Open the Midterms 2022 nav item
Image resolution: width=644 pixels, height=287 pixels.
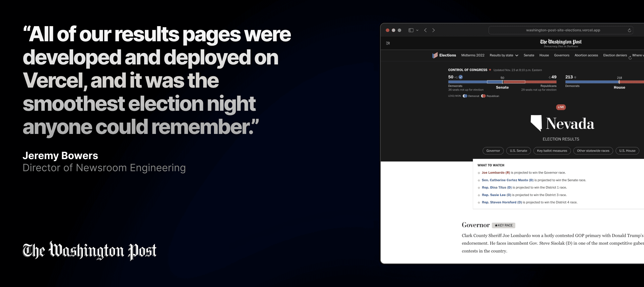coord(473,55)
